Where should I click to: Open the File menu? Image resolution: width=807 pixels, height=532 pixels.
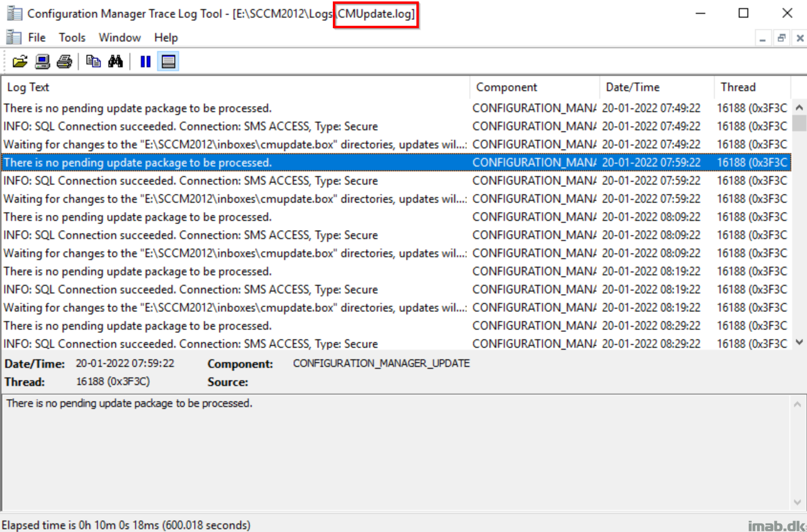(x=37, y=37)
